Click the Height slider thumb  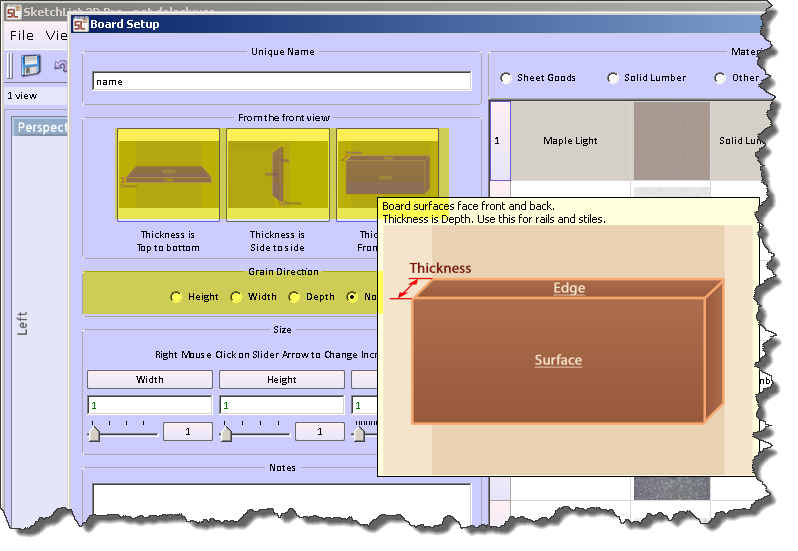tap(226, 433)
